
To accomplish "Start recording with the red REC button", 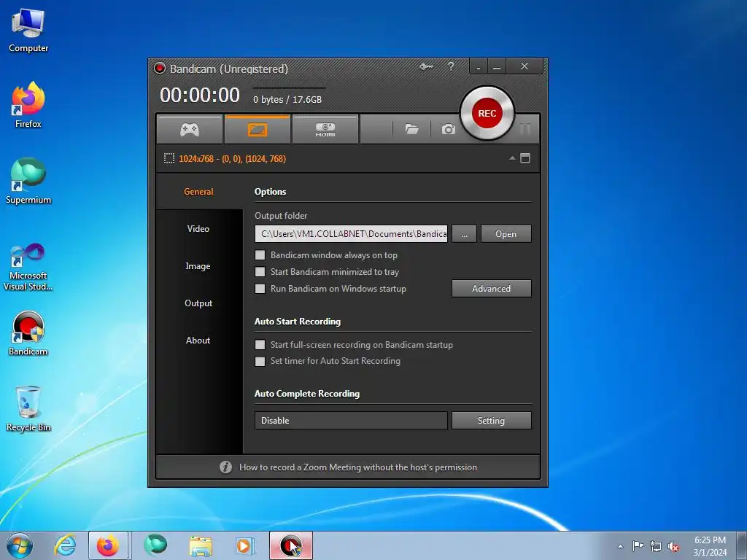I will (487, 113).
